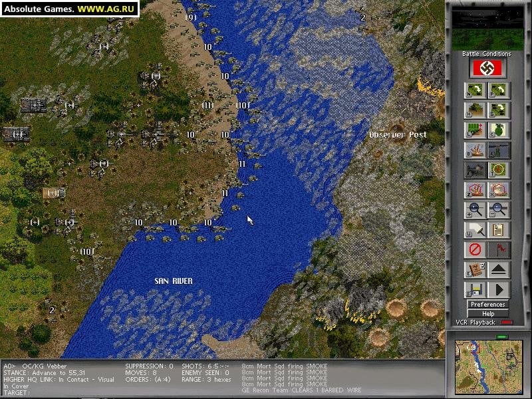Select previous unit with the P button
Viewport: 532px width, 399px height.
coord(499,90)
